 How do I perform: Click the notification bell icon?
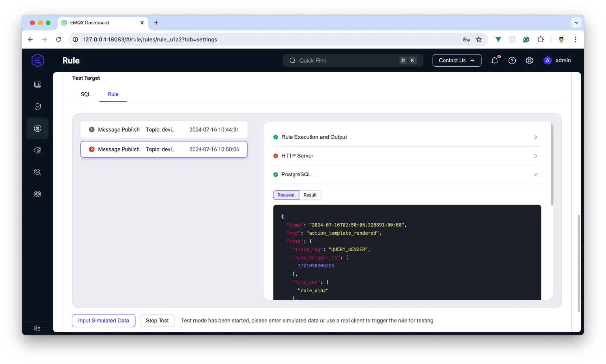coord(494,60)
